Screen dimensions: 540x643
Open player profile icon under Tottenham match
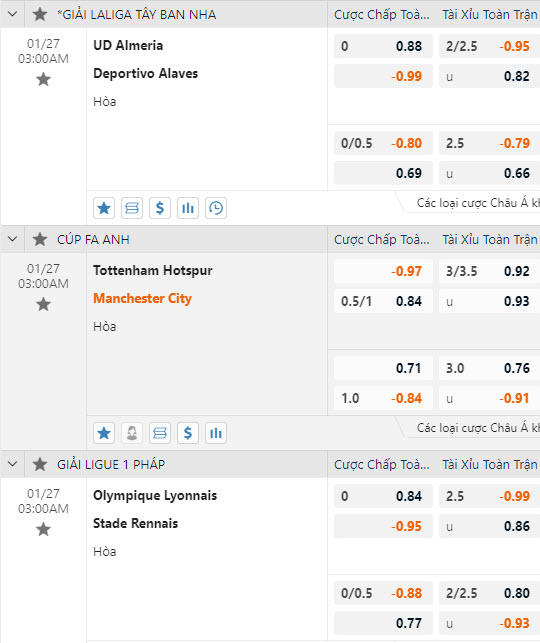pyautogui.click(x=132, y=433)
